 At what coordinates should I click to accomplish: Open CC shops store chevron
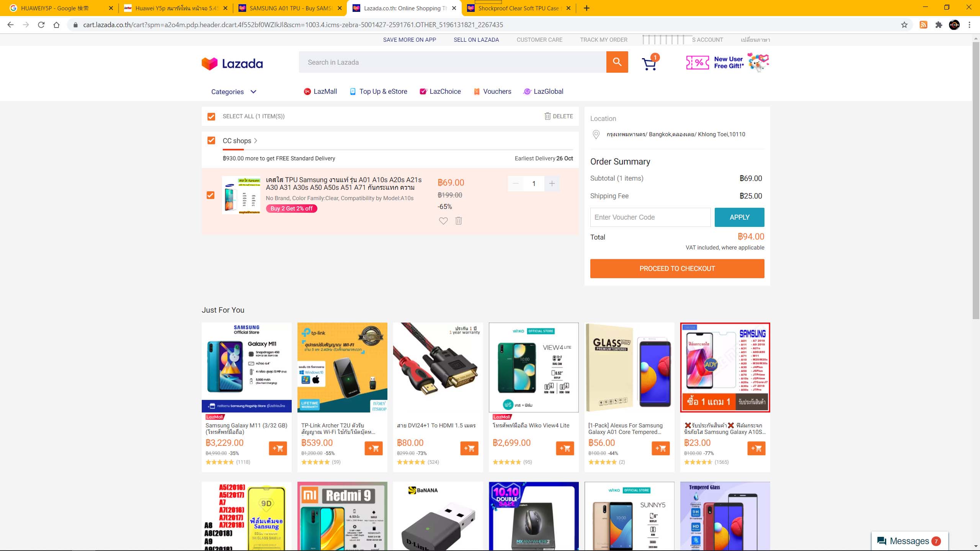click(256, 141)
